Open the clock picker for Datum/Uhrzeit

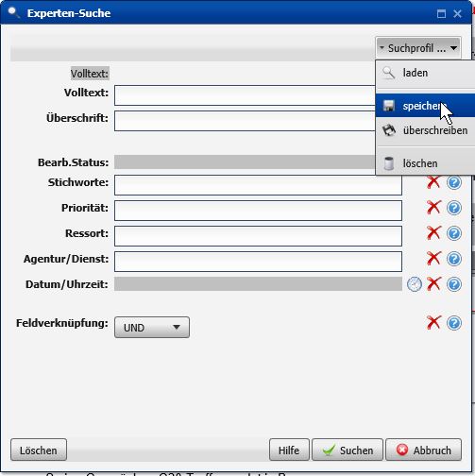(415, 284)
